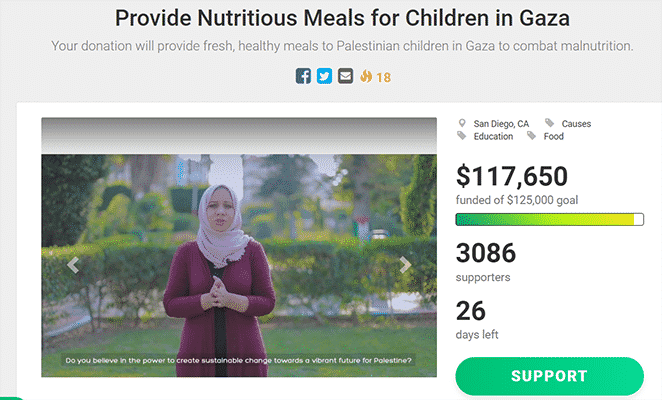Click the campaign title heading
Screen dimensions: 662x400
tap(342, 18)
